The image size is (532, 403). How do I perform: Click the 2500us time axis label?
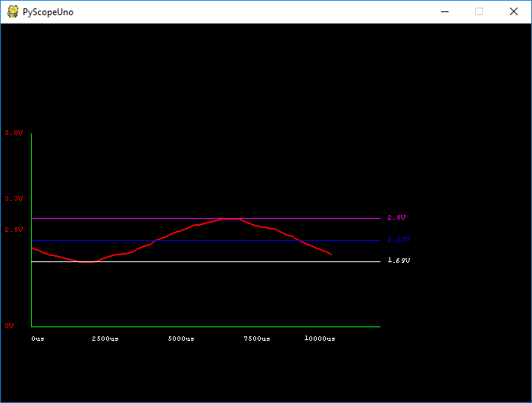point(105,339)
